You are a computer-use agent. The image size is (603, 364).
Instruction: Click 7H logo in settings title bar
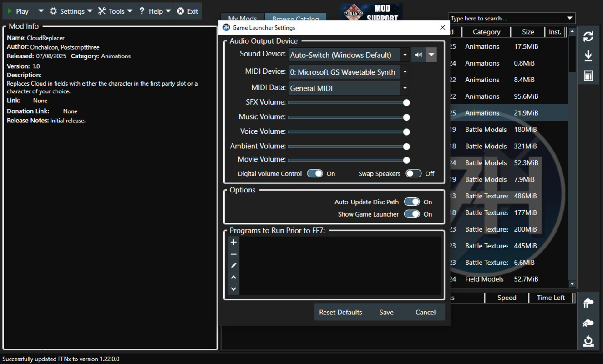[x=226, y=28]
